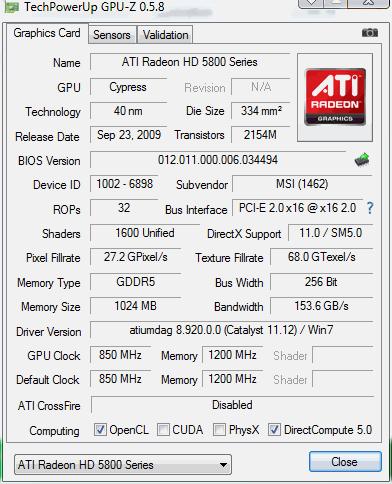Click the camera screenshot icon

(370, 33)
